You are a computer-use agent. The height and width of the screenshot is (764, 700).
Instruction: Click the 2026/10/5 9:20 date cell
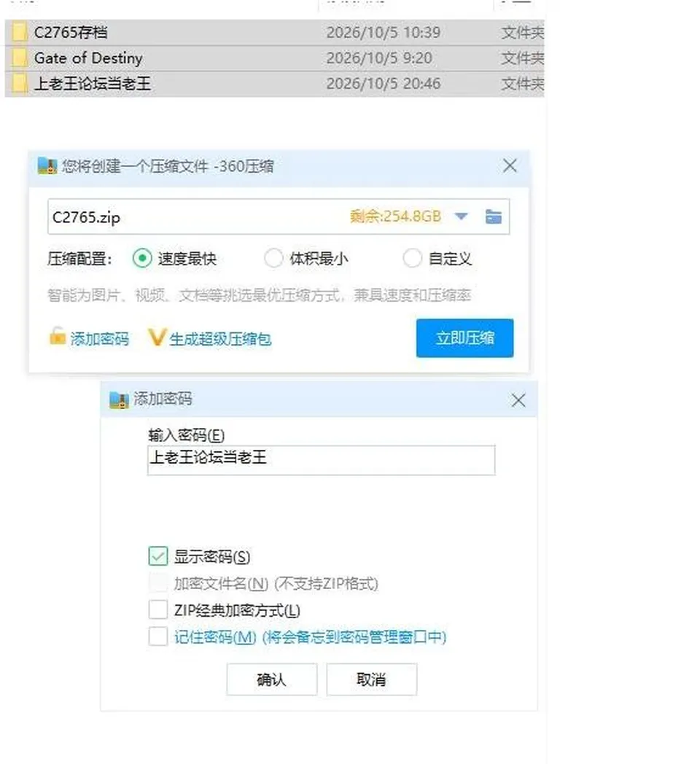pos(379,58)
